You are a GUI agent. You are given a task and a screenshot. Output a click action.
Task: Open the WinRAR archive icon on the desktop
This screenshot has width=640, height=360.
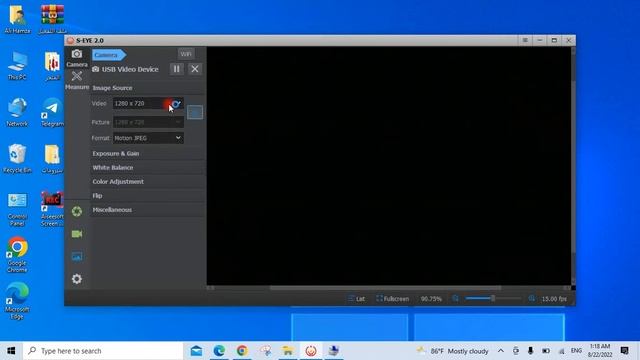point(52,19)
